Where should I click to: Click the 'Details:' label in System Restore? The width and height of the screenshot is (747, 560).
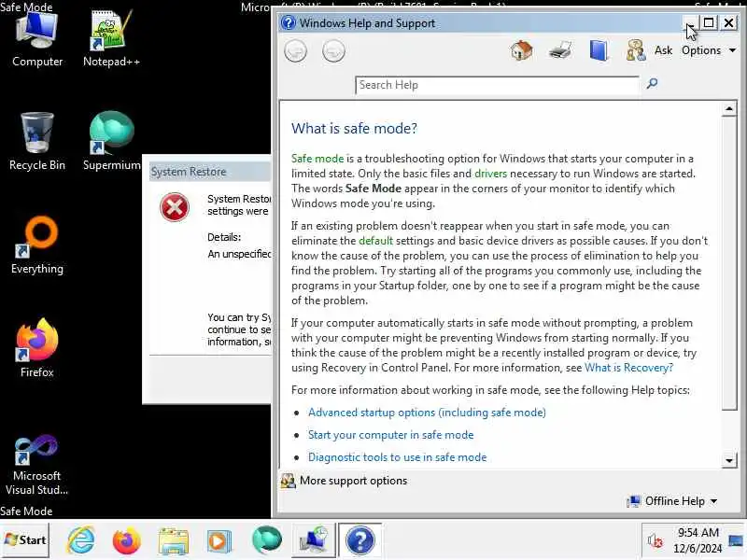tap(224, 237)
